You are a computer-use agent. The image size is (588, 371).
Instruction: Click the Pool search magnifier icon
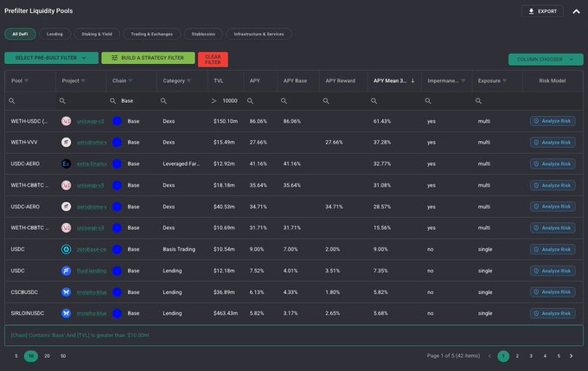tap(12, 101)
